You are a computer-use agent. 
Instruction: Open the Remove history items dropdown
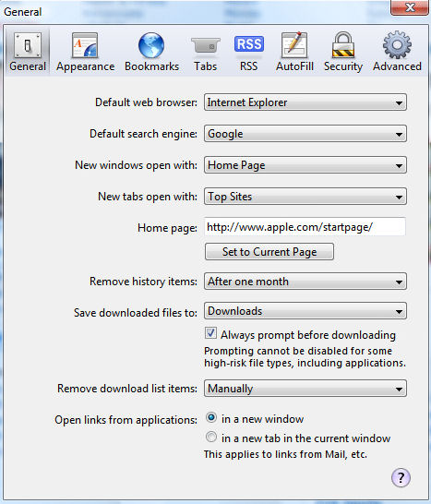coord(305,282)
